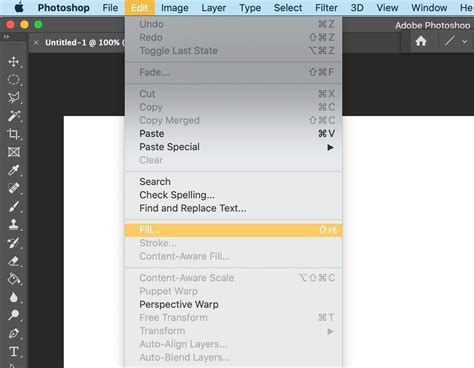Click the greyed Copy entry
The height and width of the screenshot is (368, 474).
233,107
